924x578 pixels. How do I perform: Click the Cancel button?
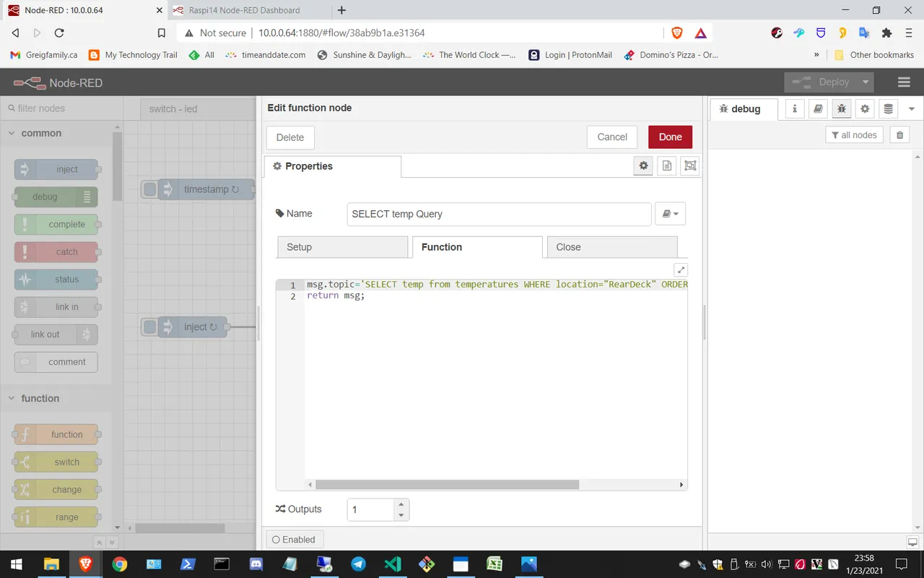point(612,137)
